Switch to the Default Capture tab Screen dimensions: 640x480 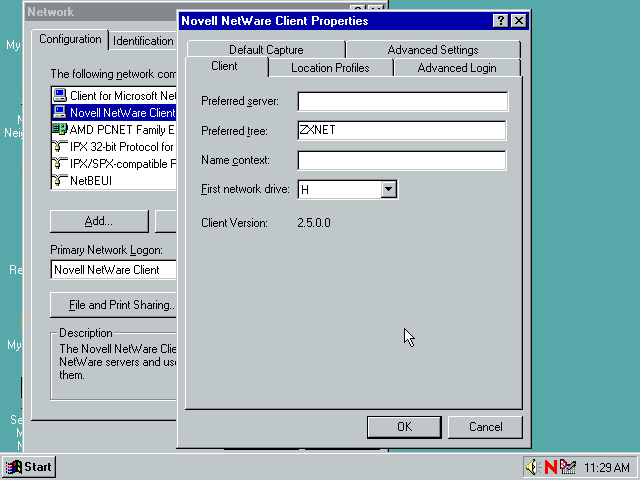[266, 50]
